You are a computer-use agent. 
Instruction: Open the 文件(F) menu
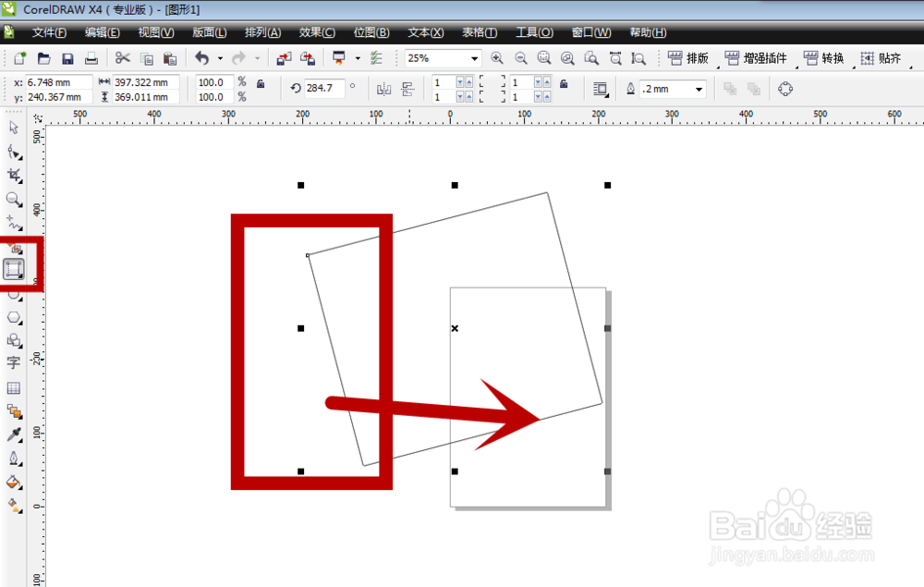49,32
